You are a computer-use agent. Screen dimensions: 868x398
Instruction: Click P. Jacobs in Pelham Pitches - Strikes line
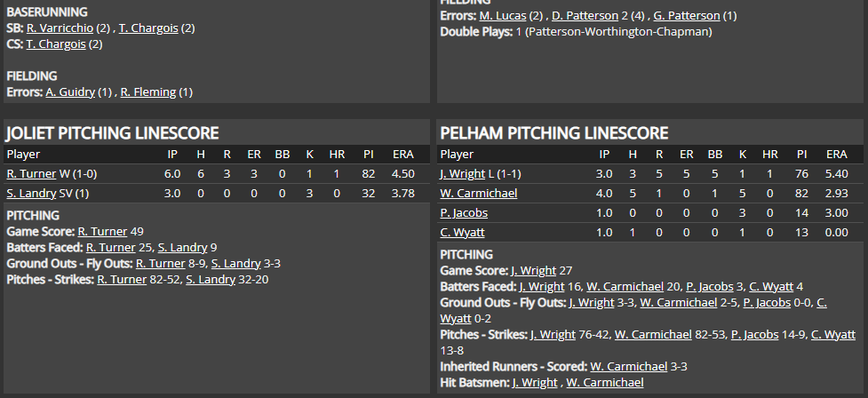754,334
